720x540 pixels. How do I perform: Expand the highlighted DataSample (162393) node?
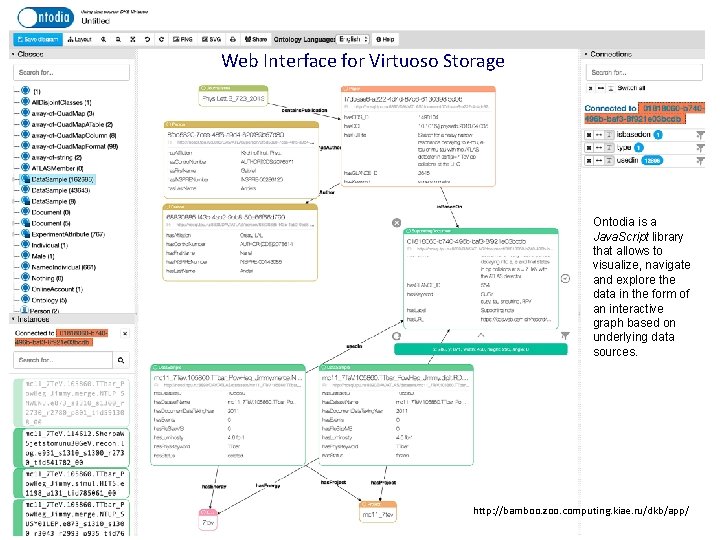(14, 180)
